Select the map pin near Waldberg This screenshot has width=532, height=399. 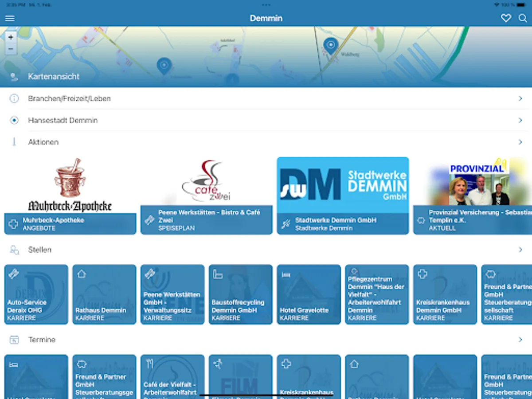click(x=330, y=46)
